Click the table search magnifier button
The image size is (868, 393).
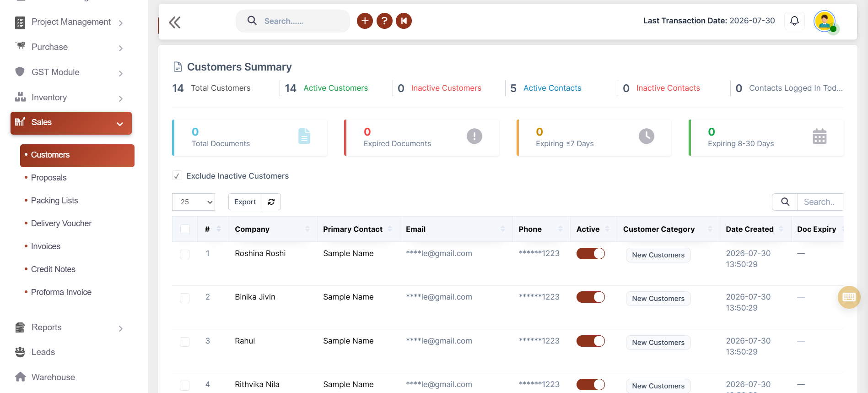click(x=785, y=202)
